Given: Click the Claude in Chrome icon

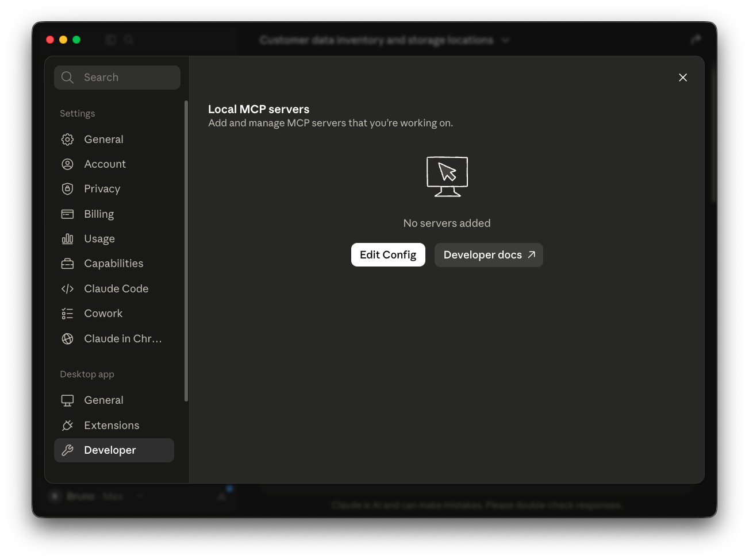Looking at the screenshot, I should point(67,339).
